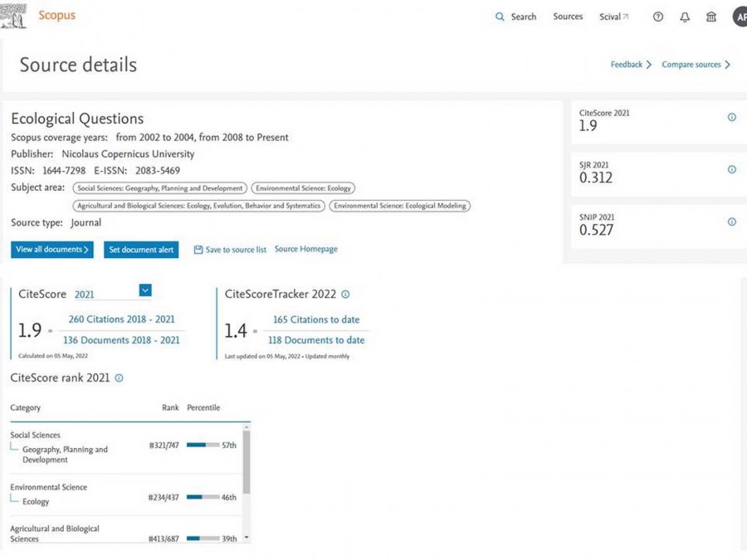
Task: Open Scival in top navigation
Action: click(613, 17)
